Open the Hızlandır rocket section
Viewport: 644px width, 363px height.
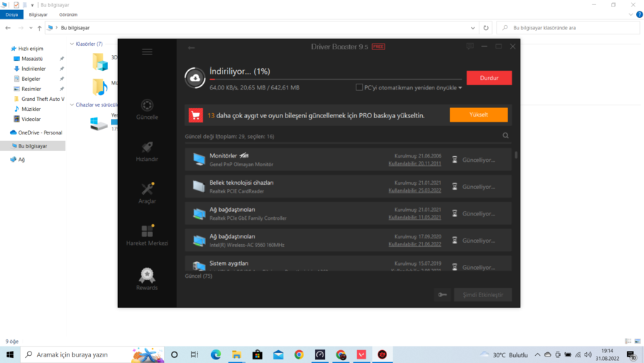147,152
